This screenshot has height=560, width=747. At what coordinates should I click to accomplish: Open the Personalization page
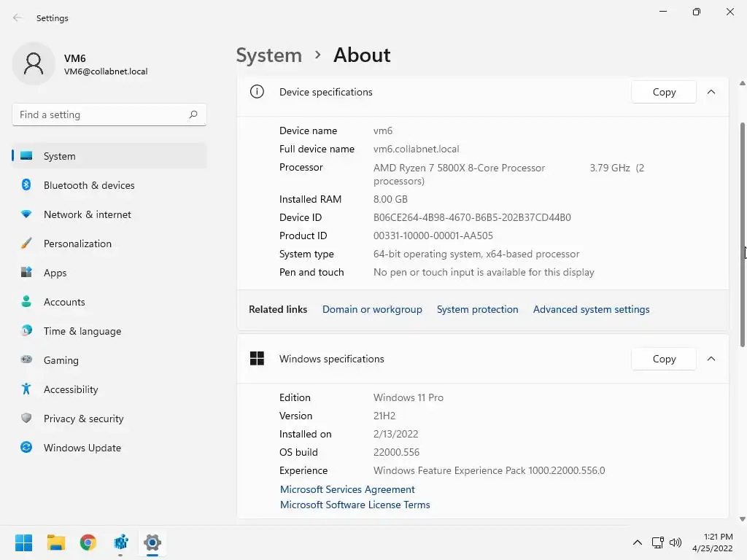coord(109,244)
